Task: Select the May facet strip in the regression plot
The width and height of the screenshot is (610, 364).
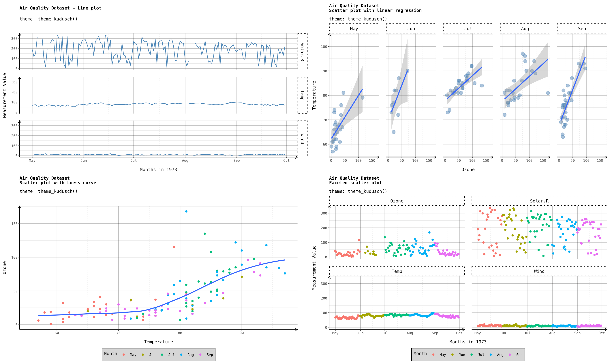Action: tap(354, 29)
